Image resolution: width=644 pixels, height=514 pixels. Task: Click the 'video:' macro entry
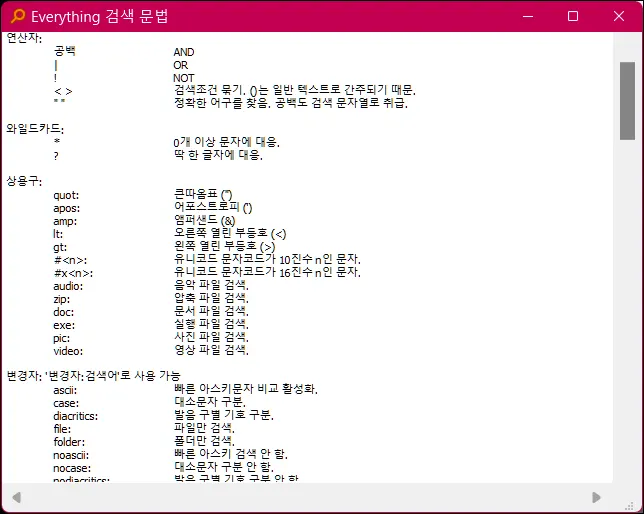(68, 351)
